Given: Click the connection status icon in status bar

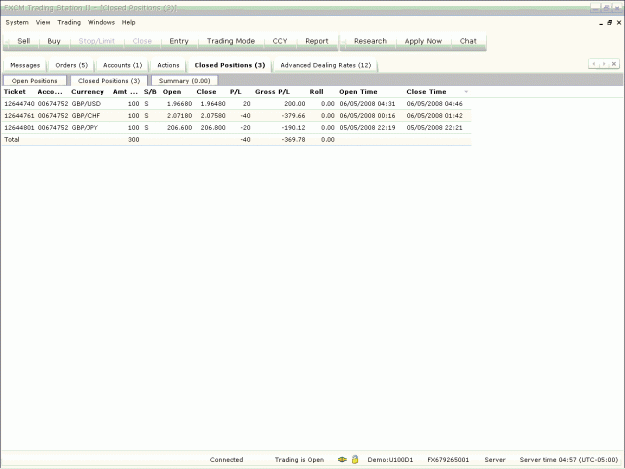Looking at the screenshot, I should (342, 459).
